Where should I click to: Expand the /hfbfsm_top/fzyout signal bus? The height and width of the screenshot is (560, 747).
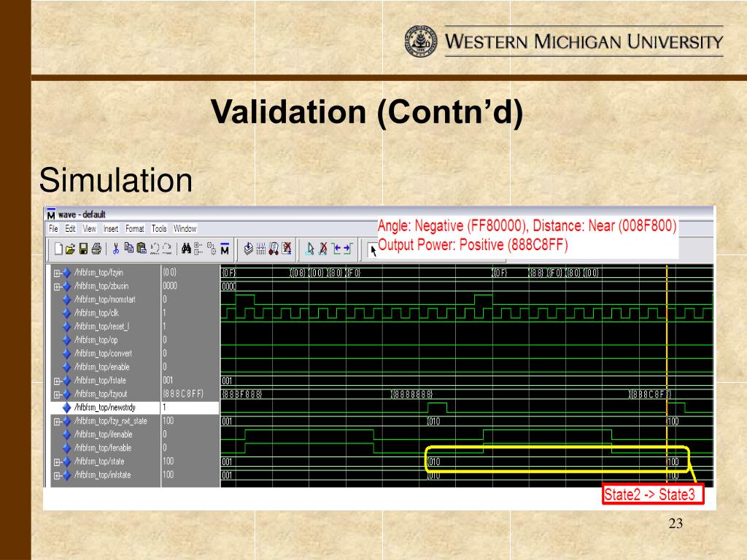pos(57,394)
